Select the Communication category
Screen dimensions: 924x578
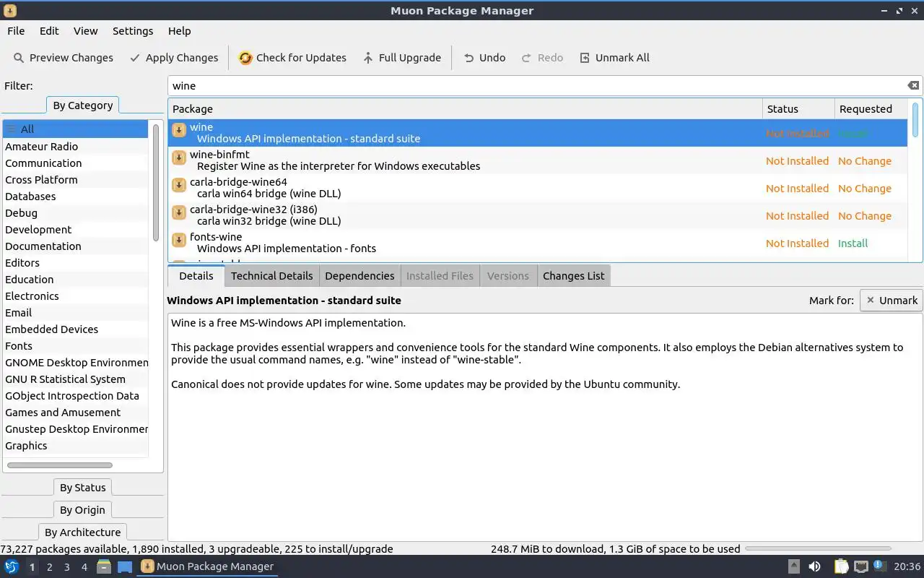point(75,163)
